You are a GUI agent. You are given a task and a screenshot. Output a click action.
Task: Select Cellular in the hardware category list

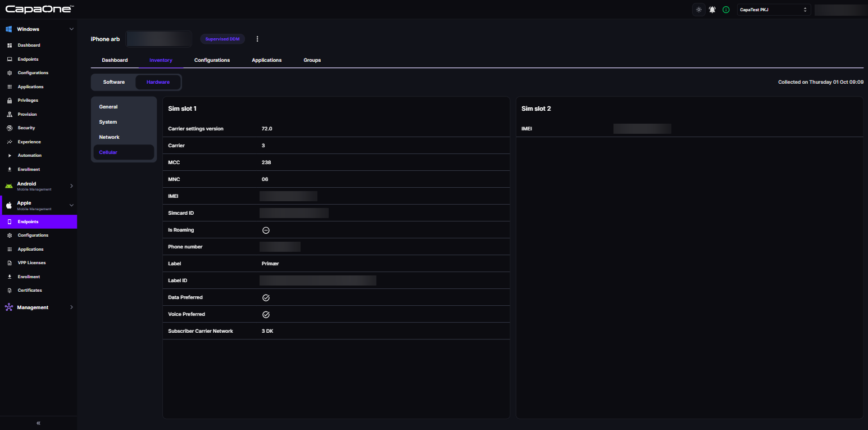click(x=124, y=152)
